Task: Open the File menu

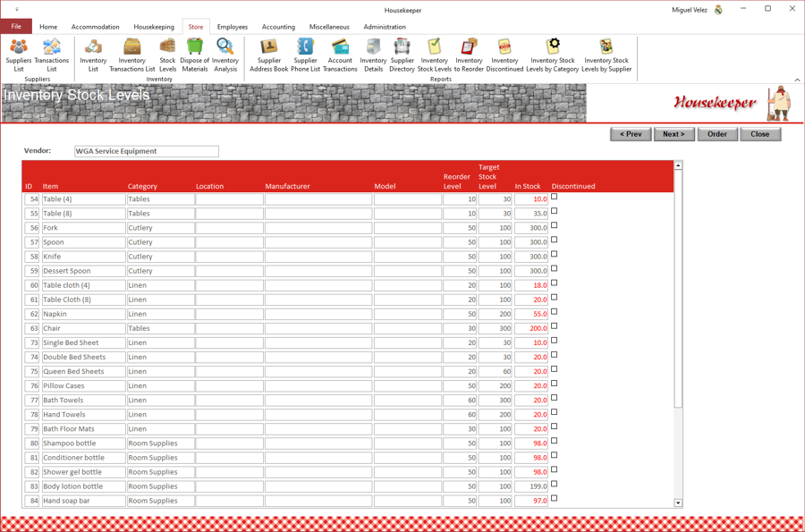Action: [16, 27]
